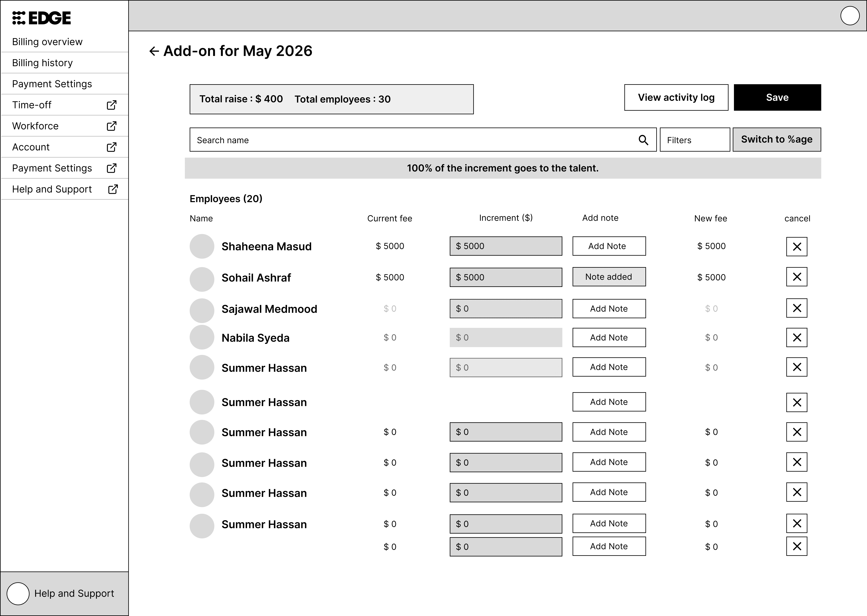Switch to %age mode
Viewport: 867px width, 616px height.
point(776,140)
